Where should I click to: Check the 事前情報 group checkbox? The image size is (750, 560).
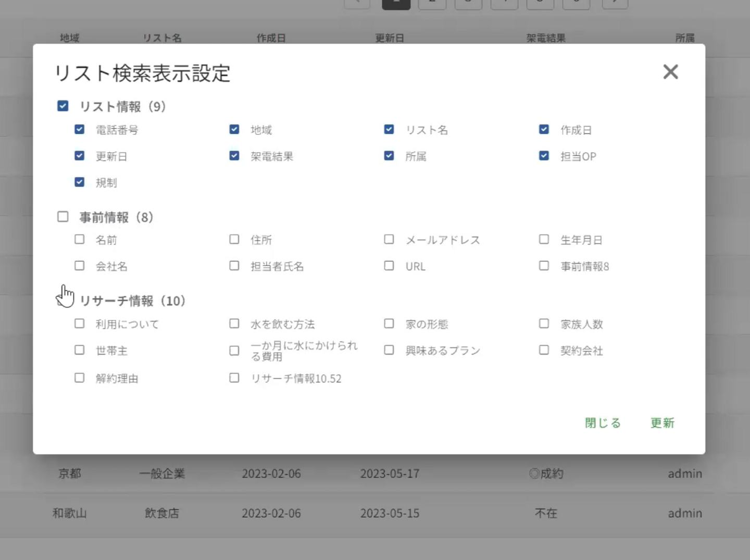coord(63,217)
